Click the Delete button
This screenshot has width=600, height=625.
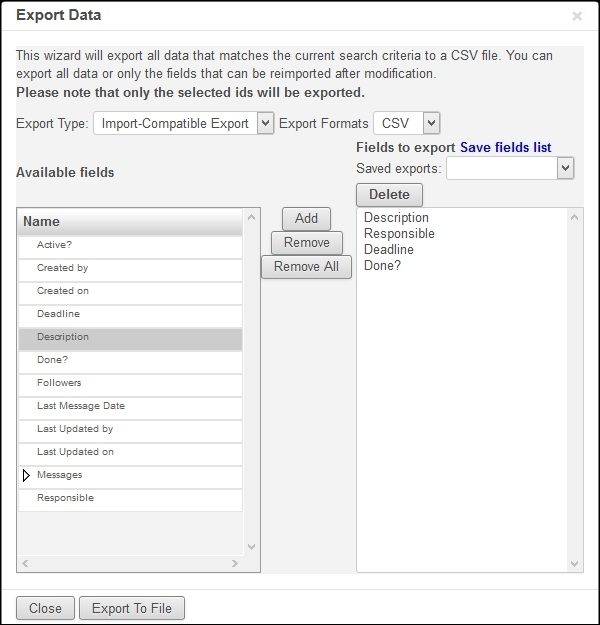click(389, 195)
